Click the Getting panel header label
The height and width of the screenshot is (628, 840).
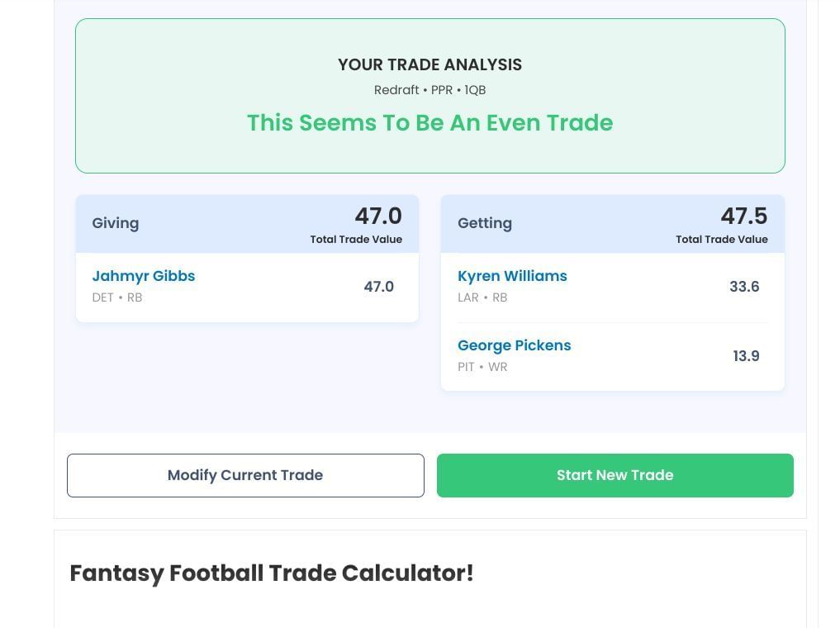coord(485,223)
